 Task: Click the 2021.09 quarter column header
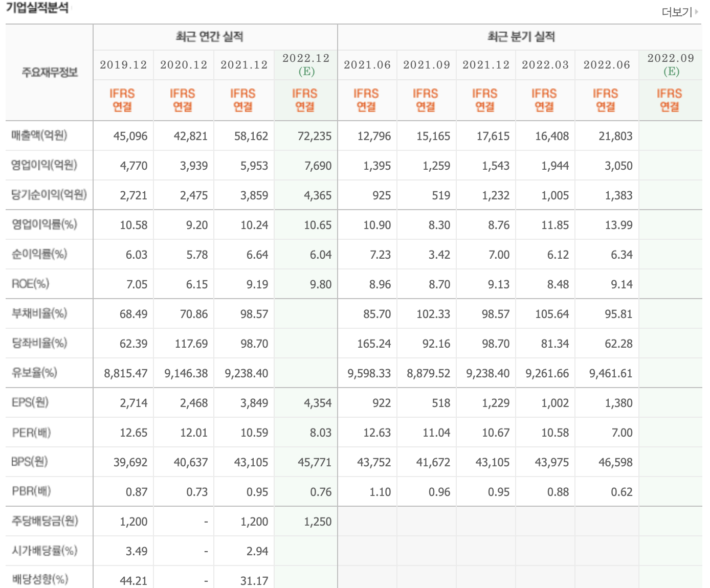[x=427, y=65]
